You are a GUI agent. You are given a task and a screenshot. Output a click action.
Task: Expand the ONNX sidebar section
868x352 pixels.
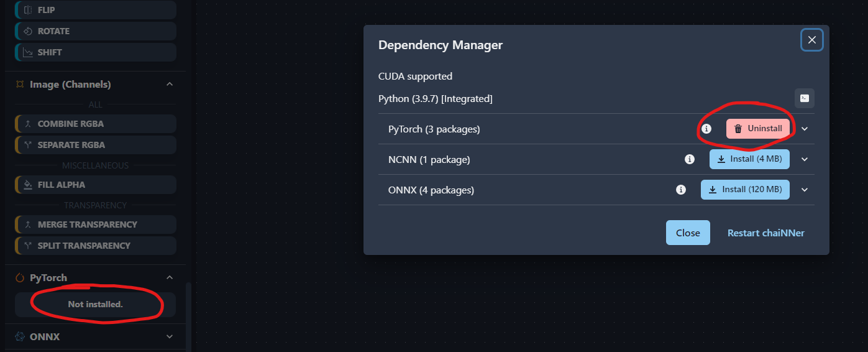[170, 336]
